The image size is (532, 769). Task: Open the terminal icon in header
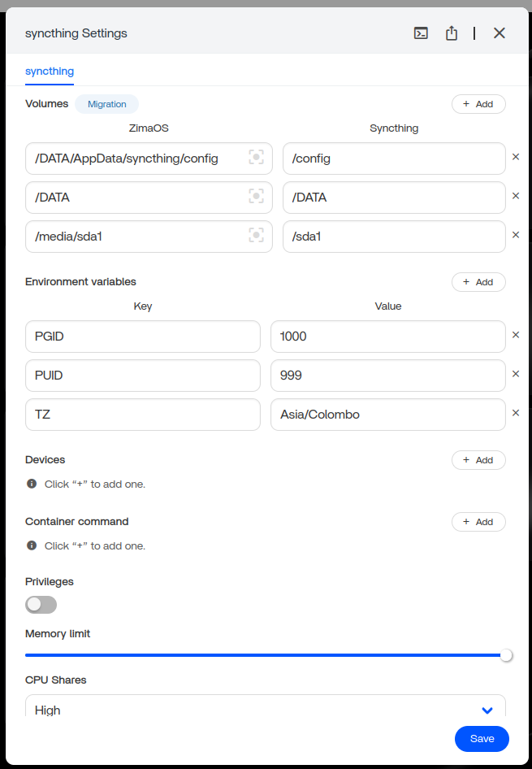421,33
